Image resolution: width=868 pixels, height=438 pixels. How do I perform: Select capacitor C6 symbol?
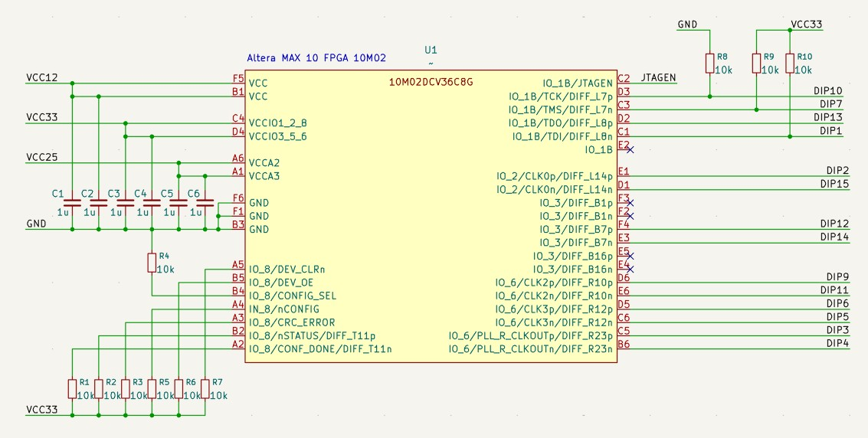click(x=205, y=203)
